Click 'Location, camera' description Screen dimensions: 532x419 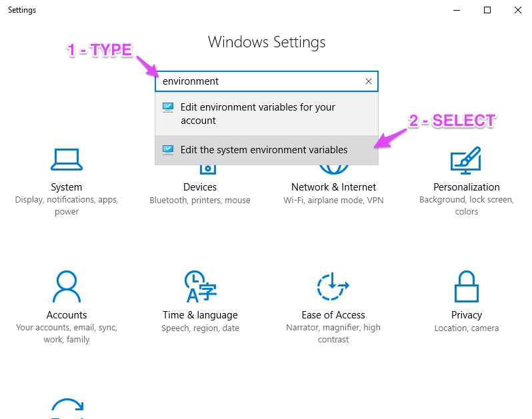click(x=467, y=328)
